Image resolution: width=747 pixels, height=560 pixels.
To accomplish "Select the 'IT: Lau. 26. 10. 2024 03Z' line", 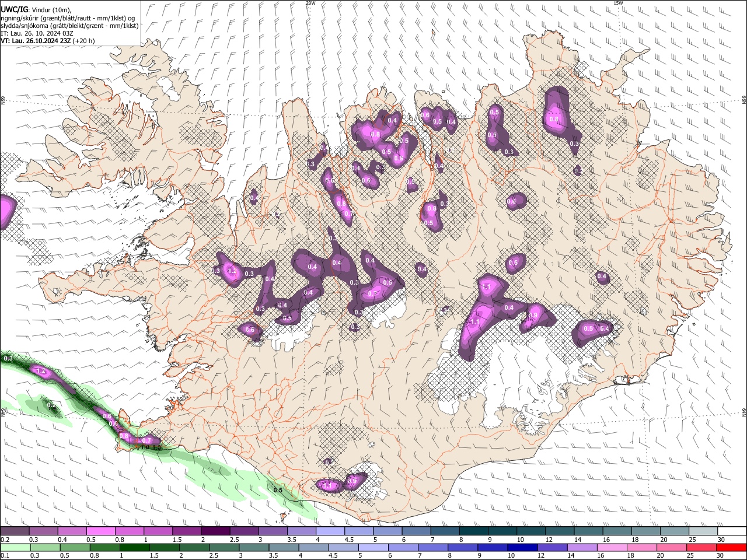I will (37, 33).
